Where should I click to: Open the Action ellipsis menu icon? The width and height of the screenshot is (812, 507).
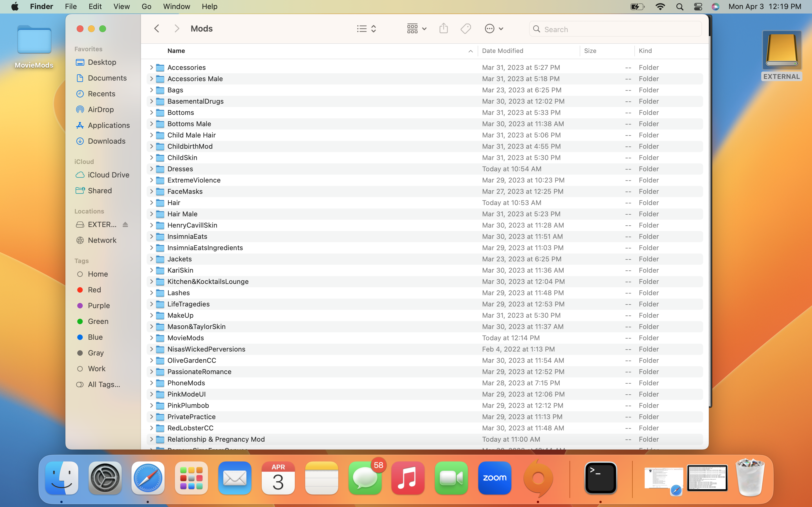(x=494, y=28)
